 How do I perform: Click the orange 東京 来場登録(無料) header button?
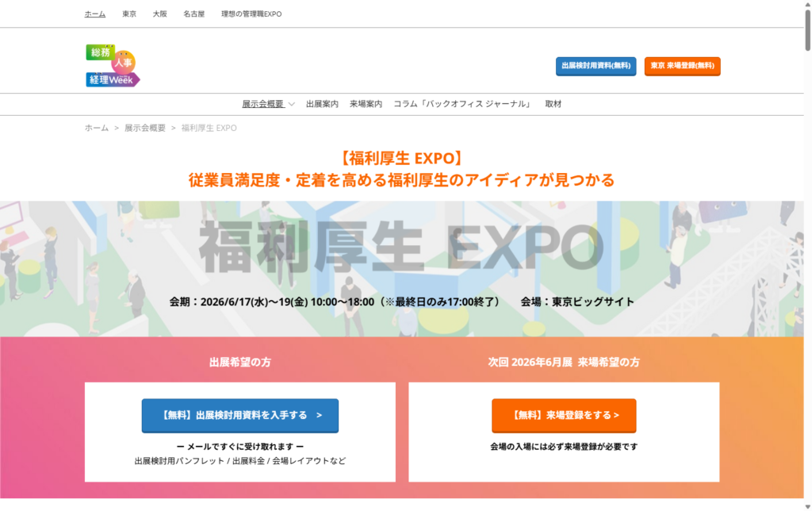click(x=681, y=67)
